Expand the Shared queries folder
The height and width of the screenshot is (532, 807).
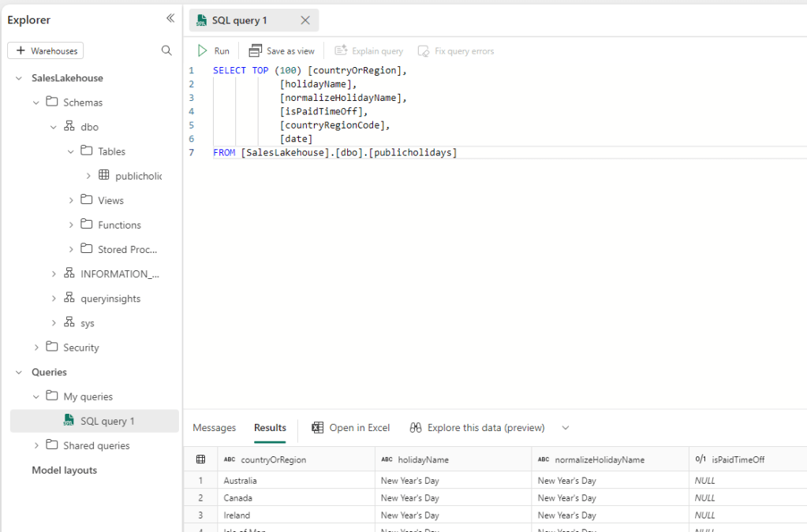coord(36,445)
